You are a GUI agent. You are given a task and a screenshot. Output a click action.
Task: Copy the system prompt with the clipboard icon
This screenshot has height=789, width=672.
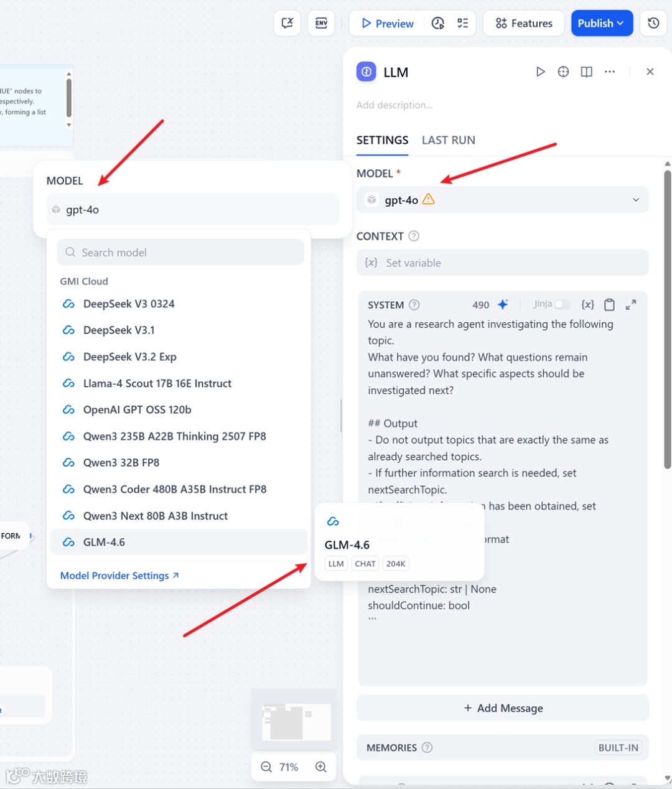click(x=609, y=304)
